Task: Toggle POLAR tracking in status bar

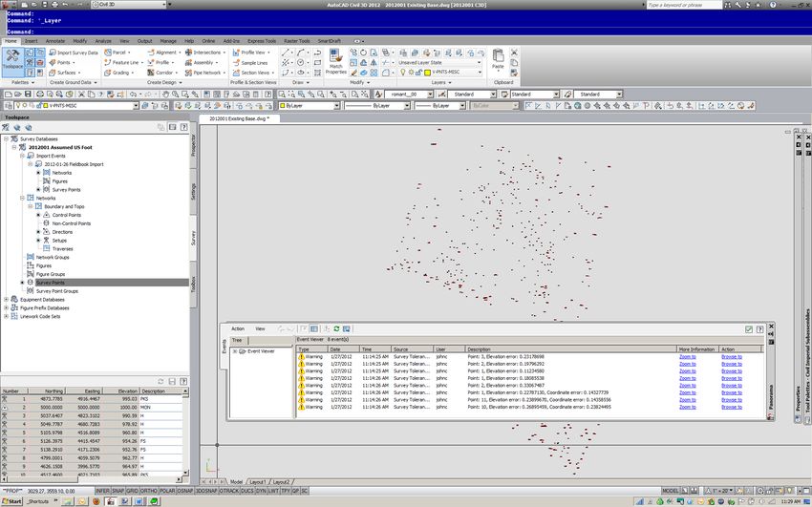Action: pyautogui.click(x=167, y=491)
